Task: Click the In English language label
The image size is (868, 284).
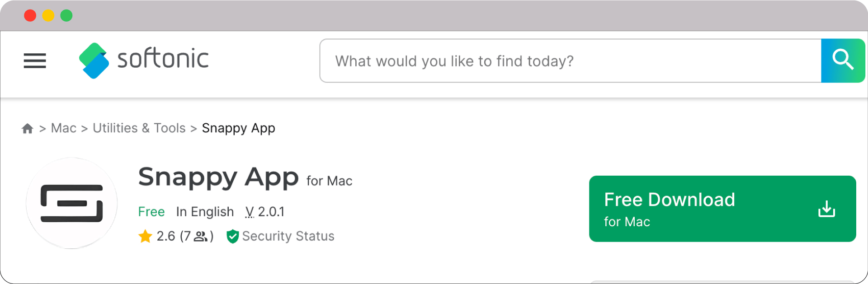Action: point(205,212)
